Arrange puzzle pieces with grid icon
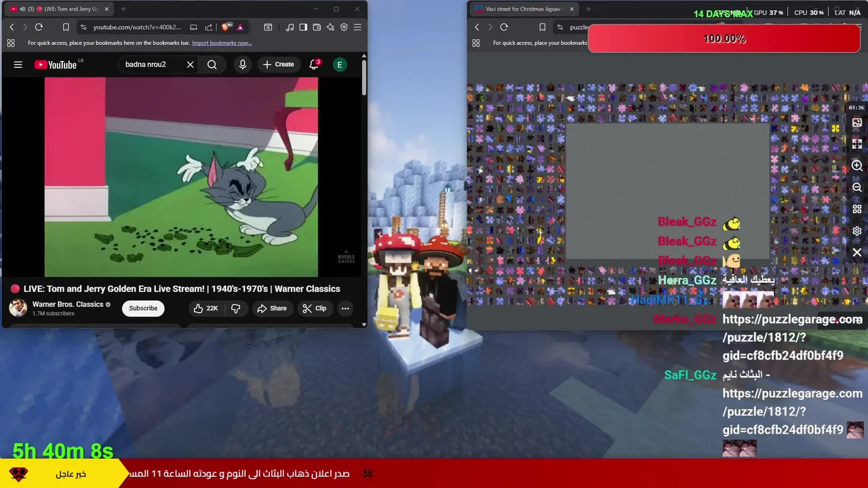The height and width of the screenshot is (488, 868). tap(857, 209)
